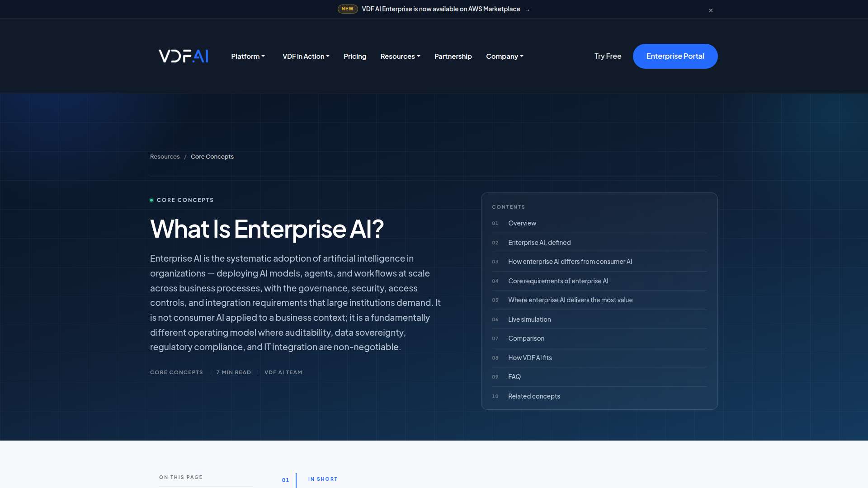Click the 'VDF AI TEAM' author label
The height and width of the screenshot is (488, 868).
tap(283, 372)
